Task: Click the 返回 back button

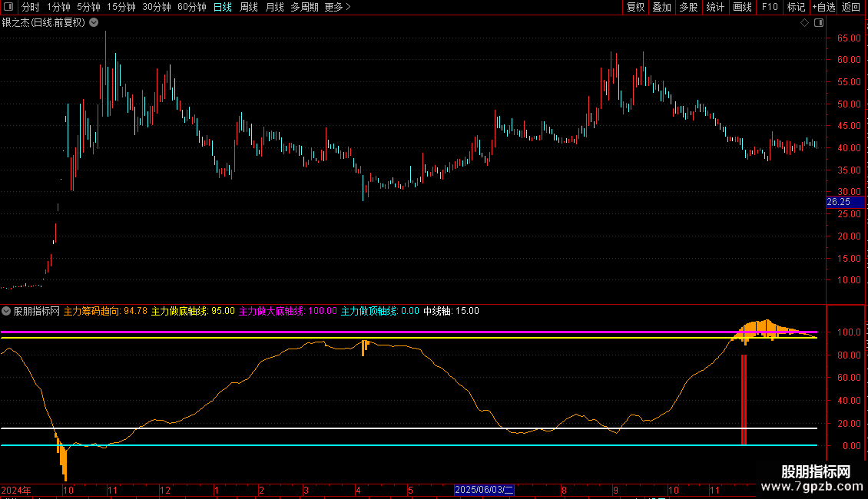Action: (x=851, y=7)
